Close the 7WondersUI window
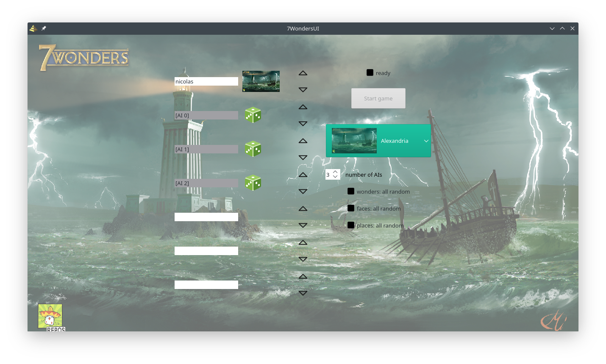Viewport: 606px width, 364px height. click(x=573, y=28)
